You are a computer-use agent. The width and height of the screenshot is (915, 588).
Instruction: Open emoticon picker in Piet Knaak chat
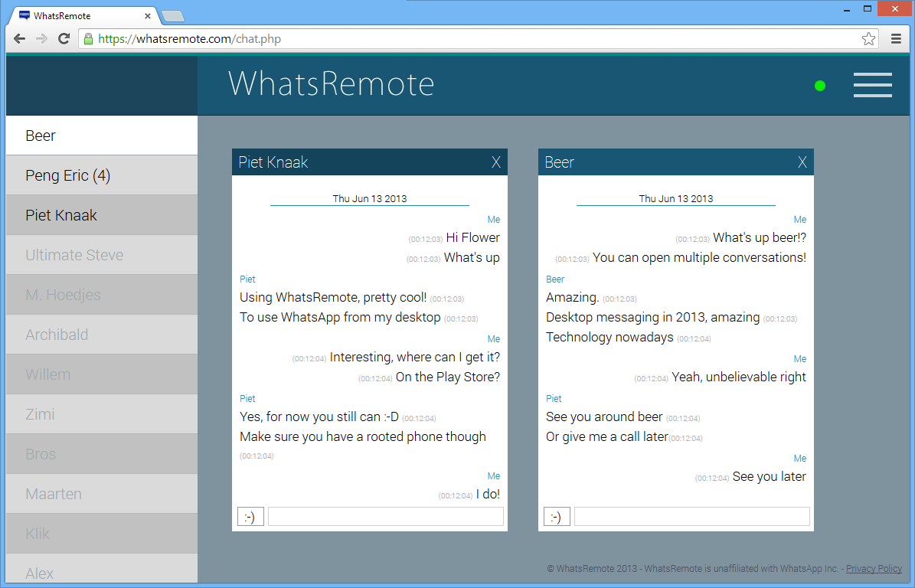tap(250, 517)
